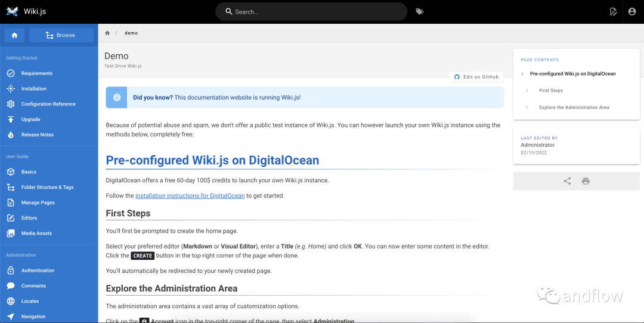This screenshot has width=644, height=323.
Task: Click the home button in sidebar
Action: point(14,35)
